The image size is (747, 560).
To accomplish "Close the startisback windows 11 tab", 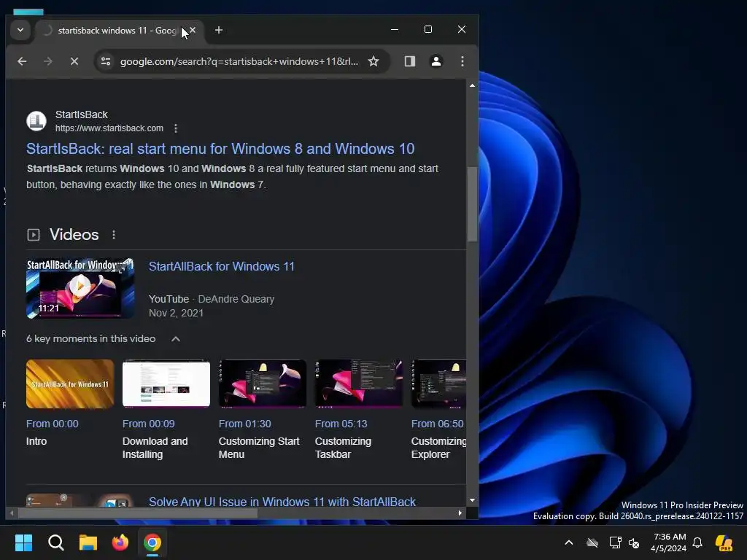I will (x=193, y=30).
